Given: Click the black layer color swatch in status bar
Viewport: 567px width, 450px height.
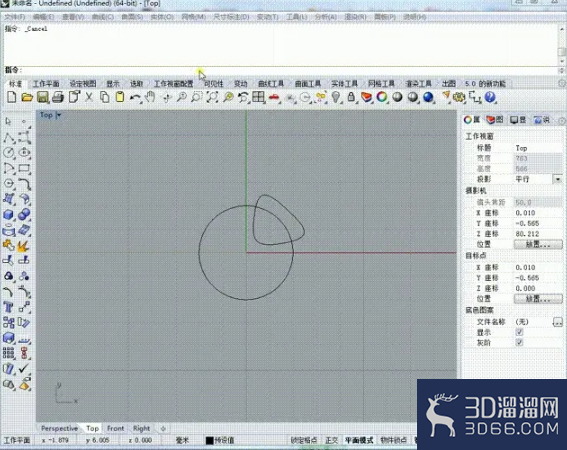Looking at the screenshot, I should [x=209, y=441].
